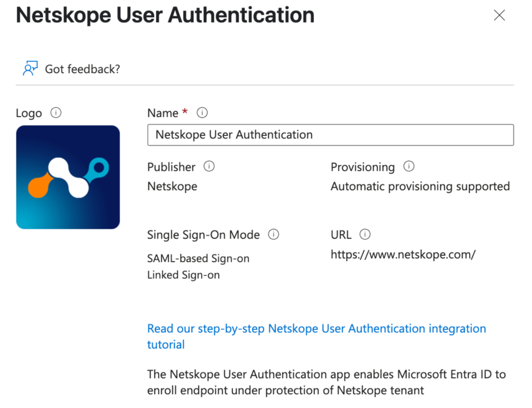
Task: Select the Linked Sign-on text
Action: click(184, 275)
